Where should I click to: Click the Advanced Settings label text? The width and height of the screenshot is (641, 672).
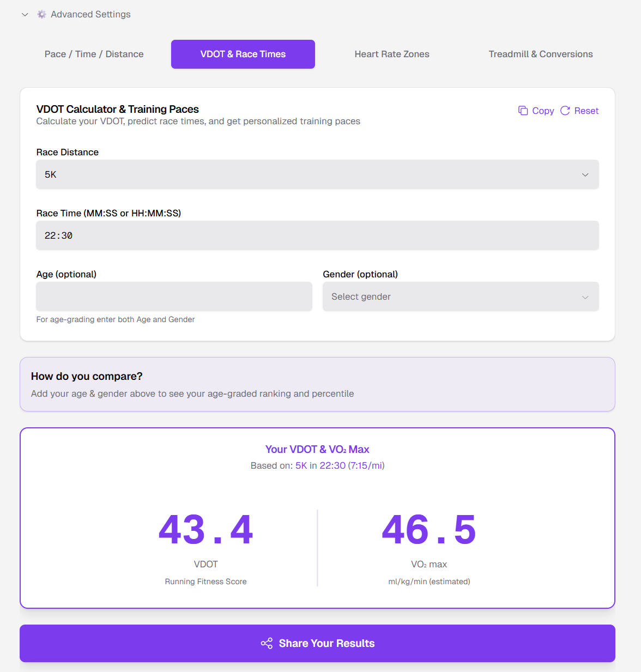[90, 14]
